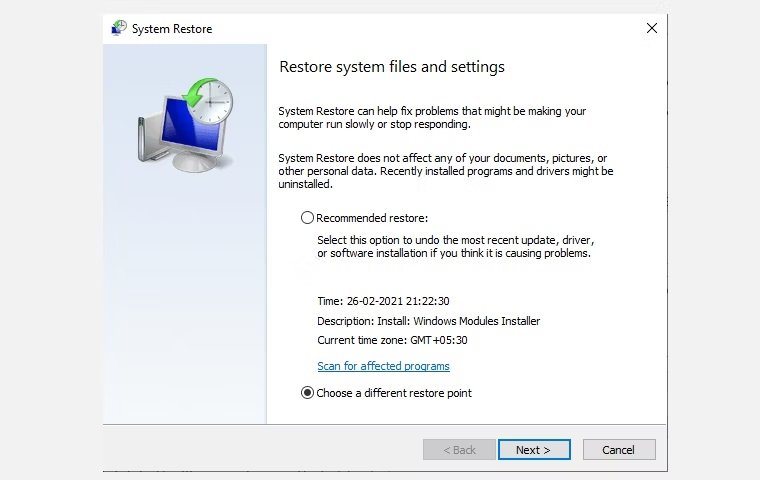The image size is (760, 480).
Task: Click the restore point Time 26-02-2021 line
Action: tap(383, 301)
